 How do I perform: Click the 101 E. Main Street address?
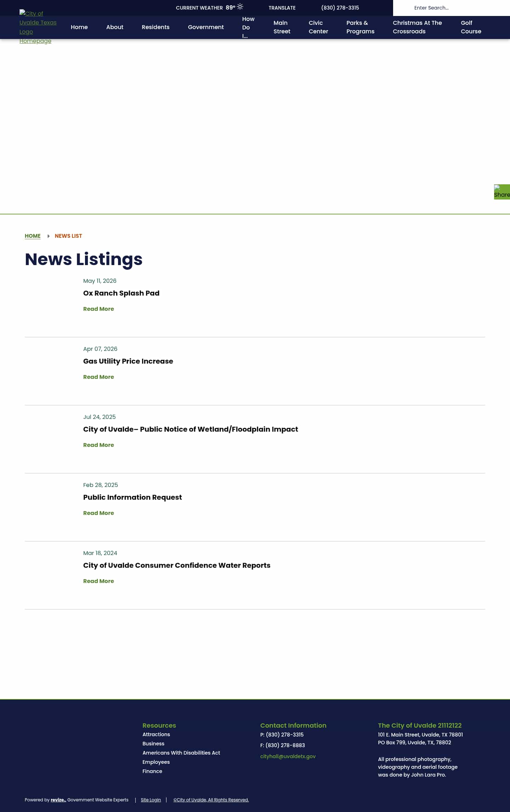[x=420, y=735]
